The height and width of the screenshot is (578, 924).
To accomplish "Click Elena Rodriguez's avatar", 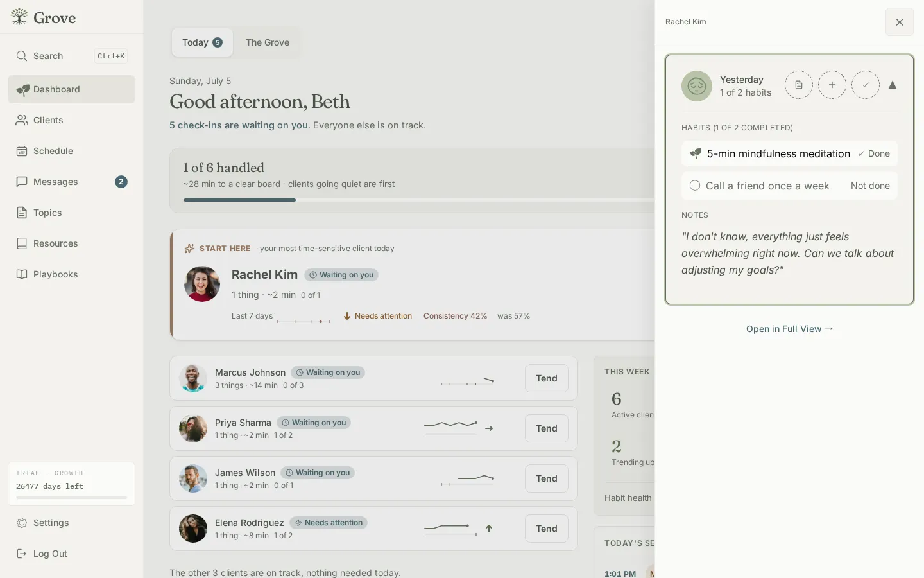I will point(193,529).
